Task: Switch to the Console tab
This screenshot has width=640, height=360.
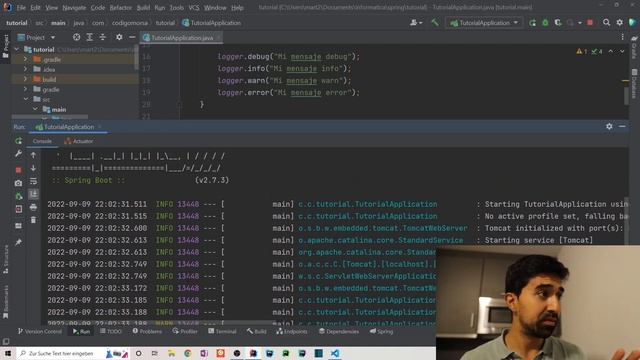Action: (42, 141)
